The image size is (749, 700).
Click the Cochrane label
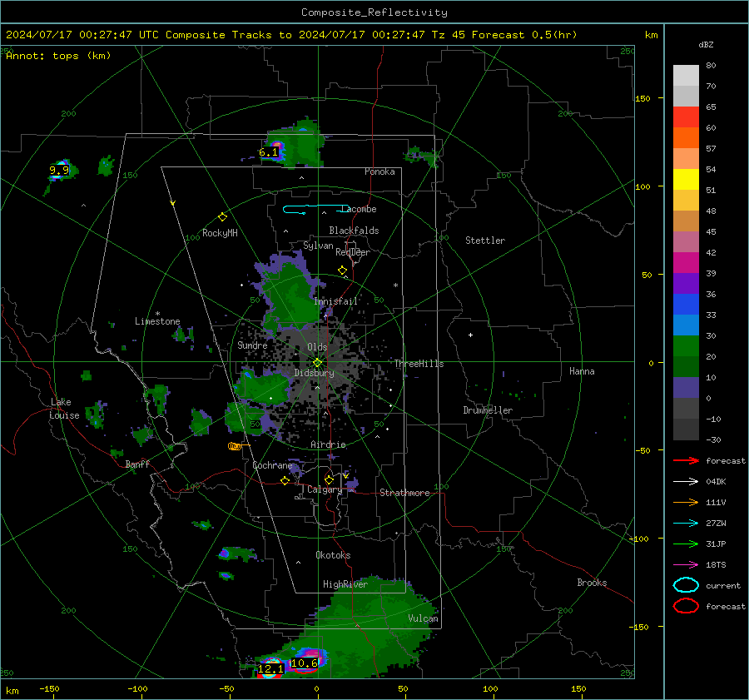click(272, 465)
